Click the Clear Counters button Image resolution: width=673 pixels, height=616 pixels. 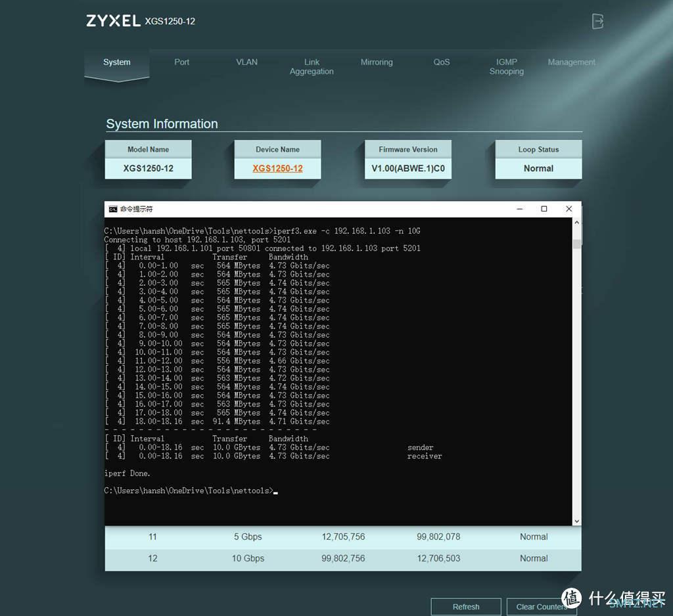542,607
